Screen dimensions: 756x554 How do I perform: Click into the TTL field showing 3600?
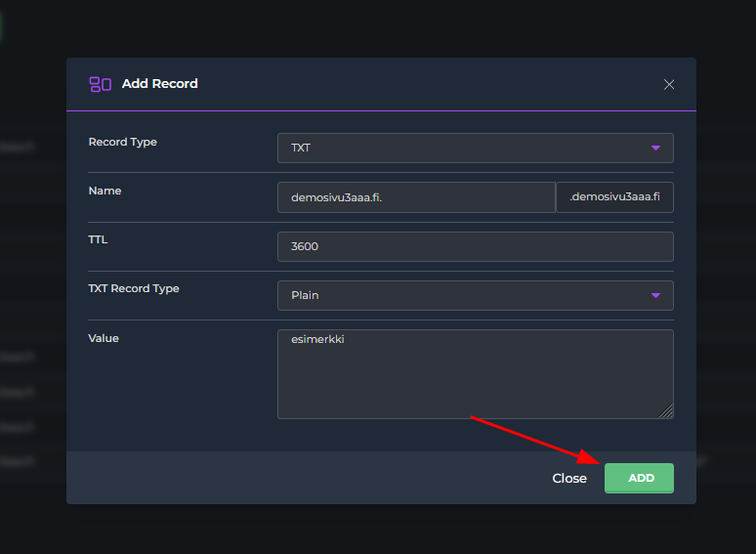[x=475, y=246]
